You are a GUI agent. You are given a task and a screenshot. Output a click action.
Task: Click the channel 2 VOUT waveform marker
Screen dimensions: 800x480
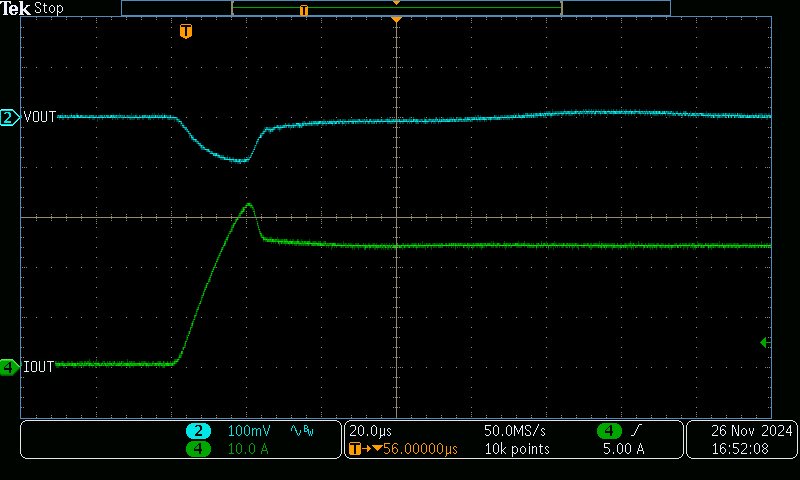9,117
